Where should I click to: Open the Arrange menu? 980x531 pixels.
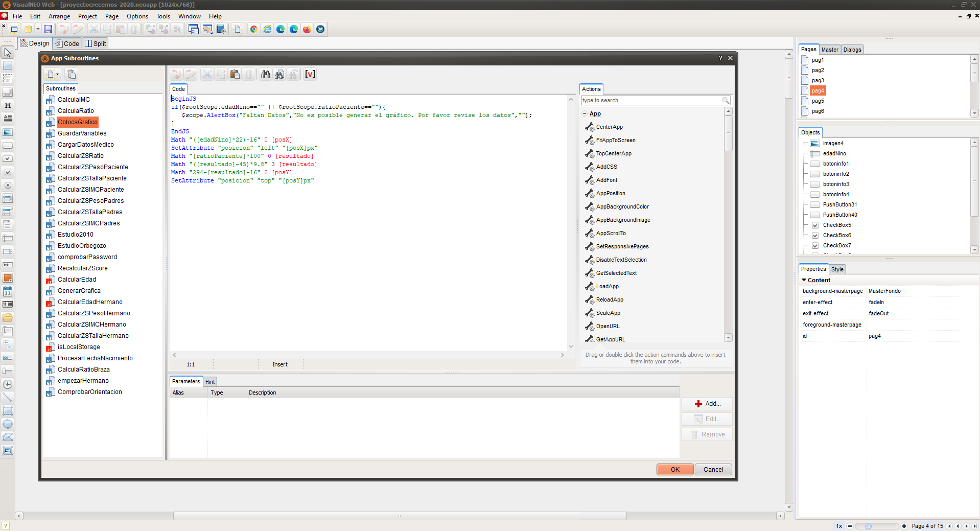[x=59, y=16]
